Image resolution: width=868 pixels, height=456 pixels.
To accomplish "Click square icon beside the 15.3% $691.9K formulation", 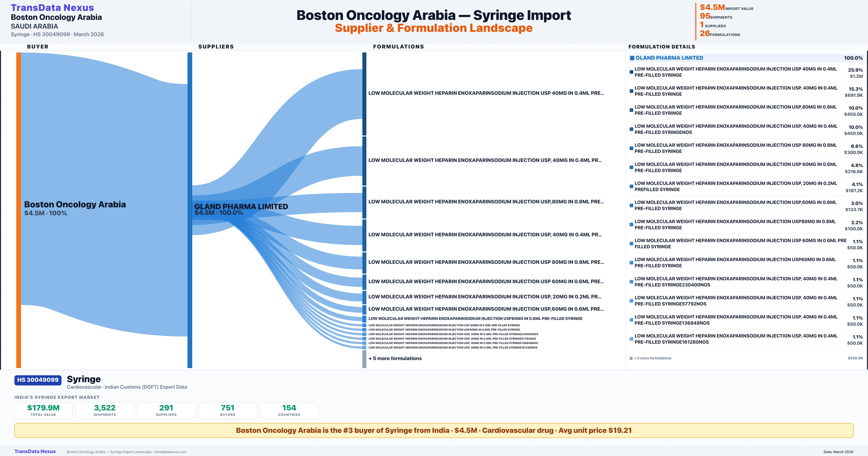I will click(x=631, y=91).
